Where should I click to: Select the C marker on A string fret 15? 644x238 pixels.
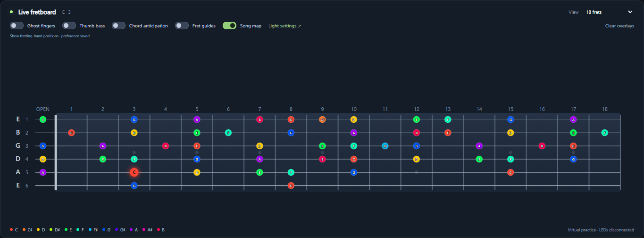(x=510, y=172)
